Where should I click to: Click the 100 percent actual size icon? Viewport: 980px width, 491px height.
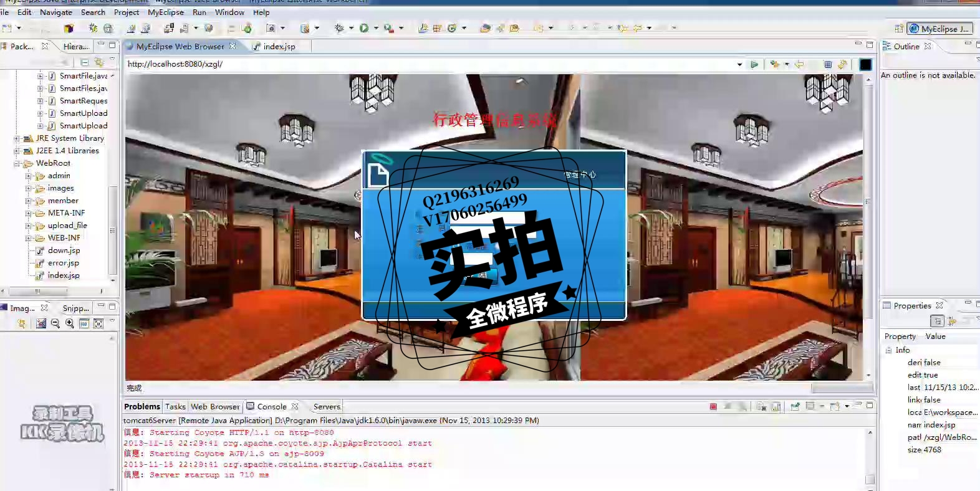click(84, 323)
